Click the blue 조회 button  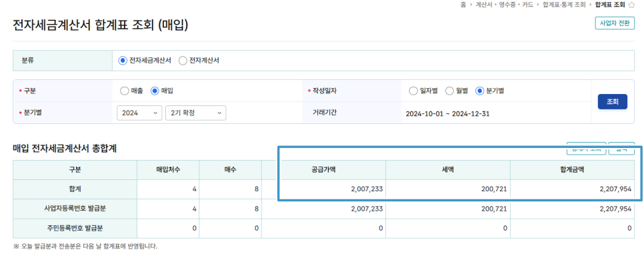613,101
